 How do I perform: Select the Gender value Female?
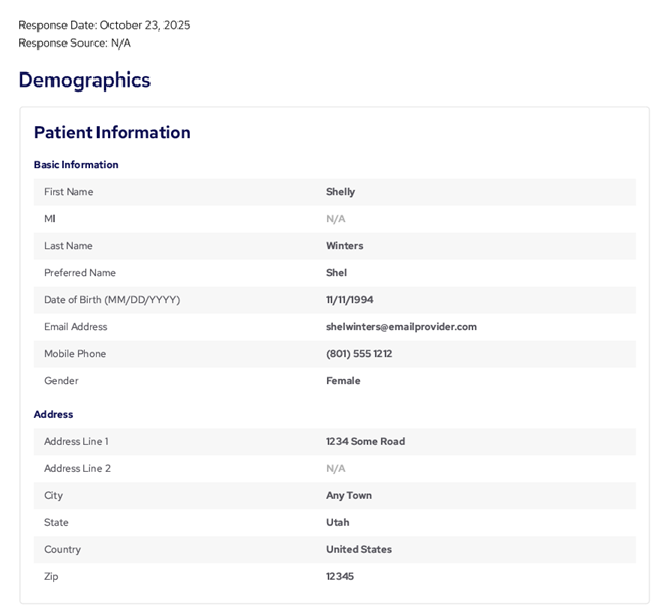(x=343, y=381)
